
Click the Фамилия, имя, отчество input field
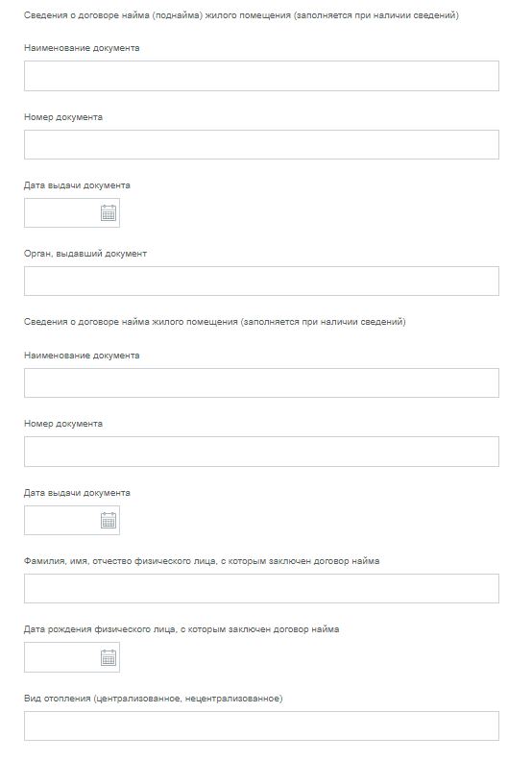click(261, 589)
